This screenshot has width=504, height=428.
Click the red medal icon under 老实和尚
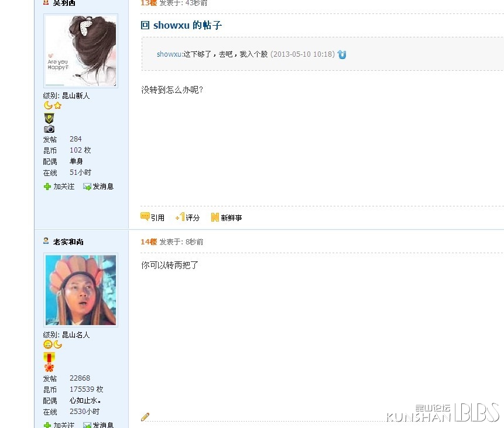[x=49, y=362]
